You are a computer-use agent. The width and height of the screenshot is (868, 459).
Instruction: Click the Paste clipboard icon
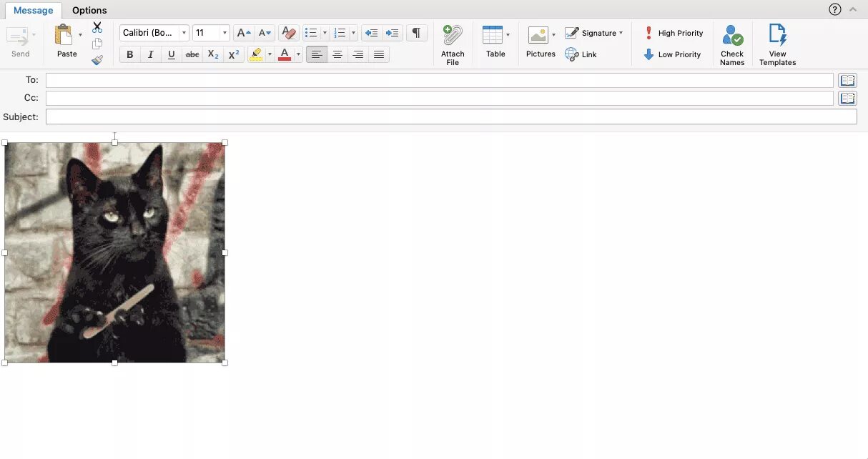coord(64,34)
